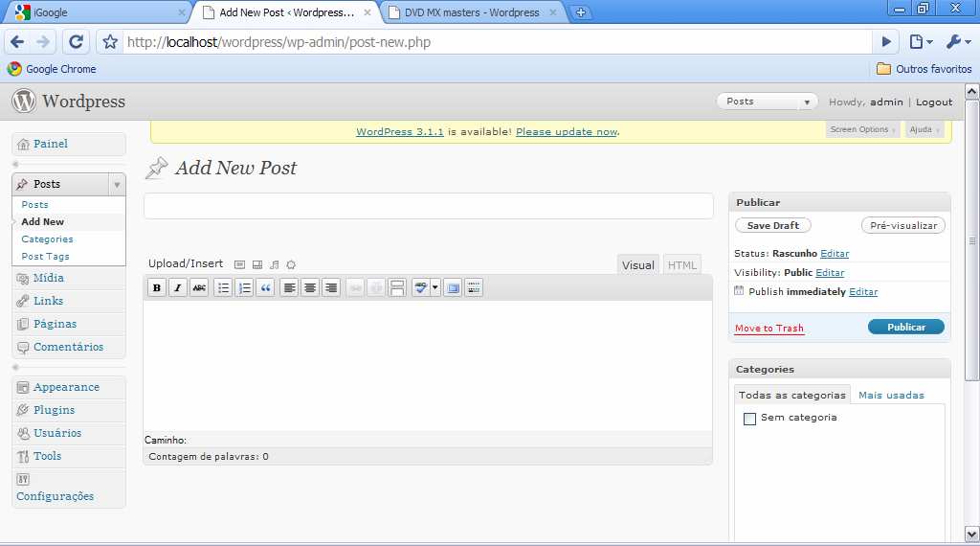Edit post Status via Editar link
Viewport: 980px width, 546px height.
tap(835, 253)
